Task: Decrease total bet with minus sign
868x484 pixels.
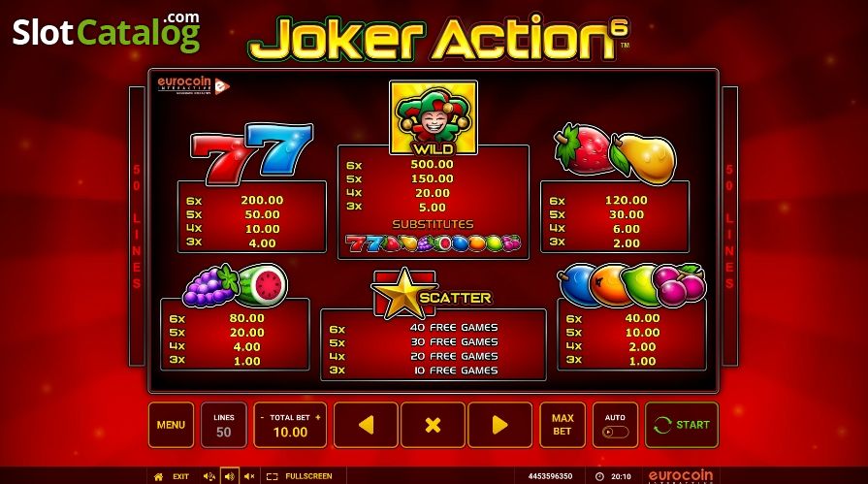Action: (x=262, y=417)
